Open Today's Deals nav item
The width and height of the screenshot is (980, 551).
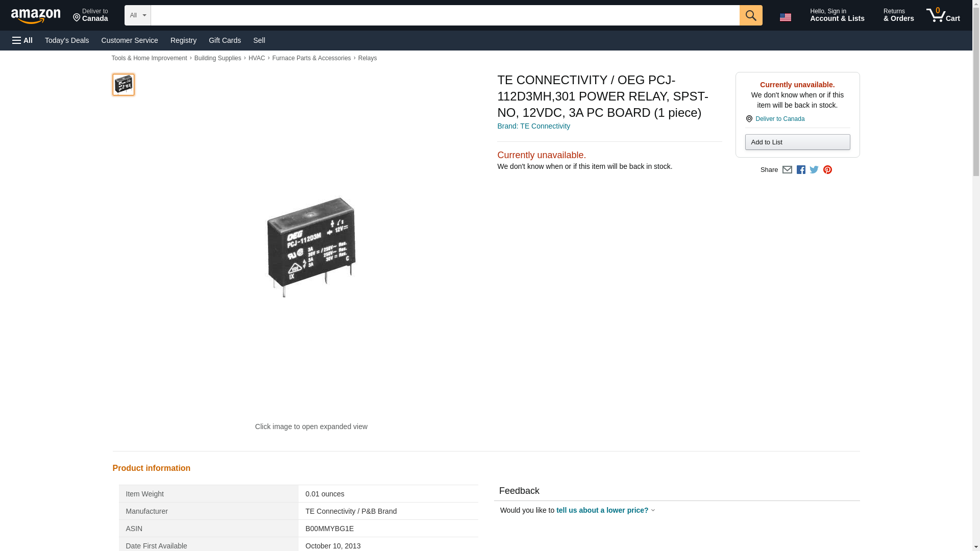(x=67, y=40)
